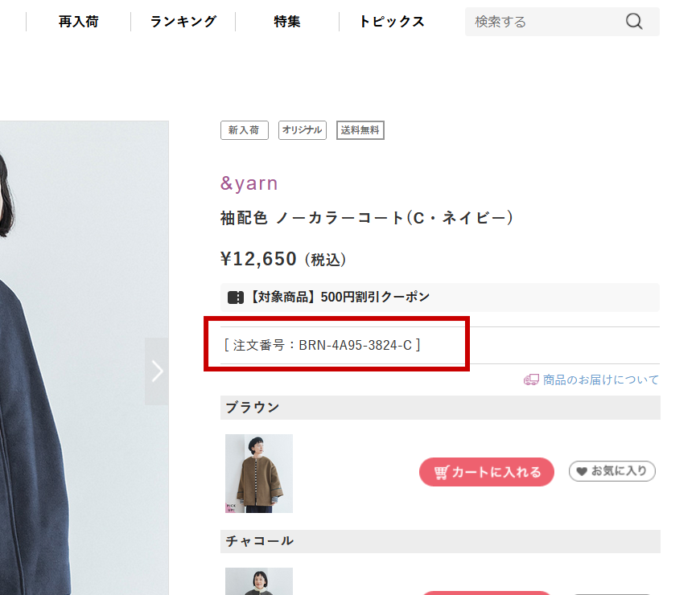700x595 pixels.
Task: Open 商品のお届けについて link
Action: (600, 380)
